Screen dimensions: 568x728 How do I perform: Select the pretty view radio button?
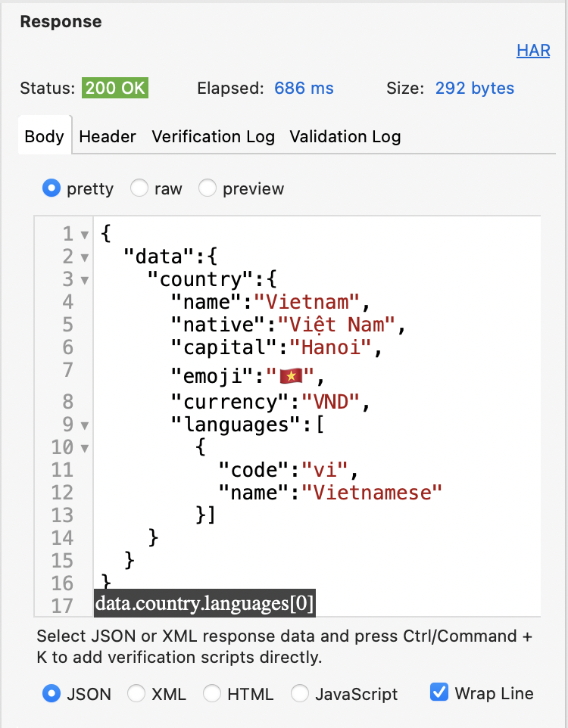tap(51, 188)
